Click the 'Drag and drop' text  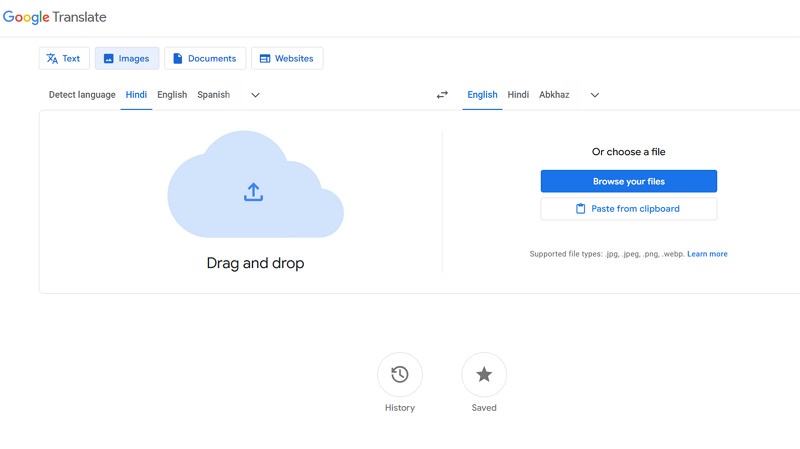coord(255,263)
